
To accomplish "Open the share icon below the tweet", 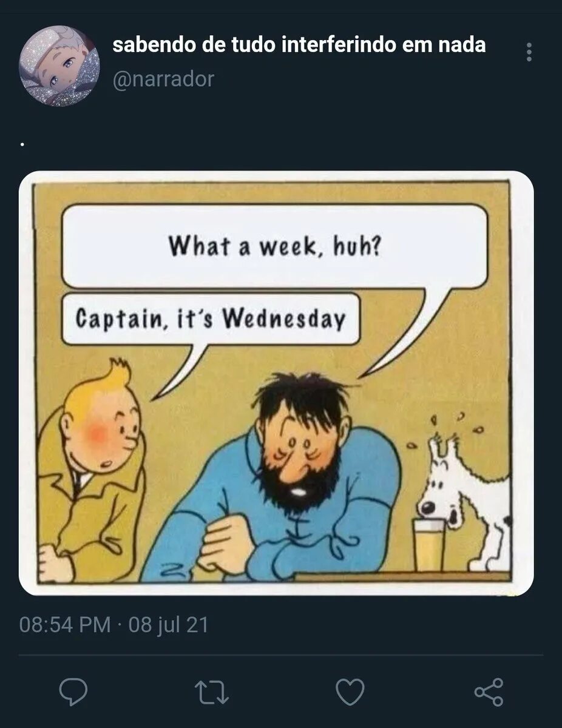I will pos(489,692).
